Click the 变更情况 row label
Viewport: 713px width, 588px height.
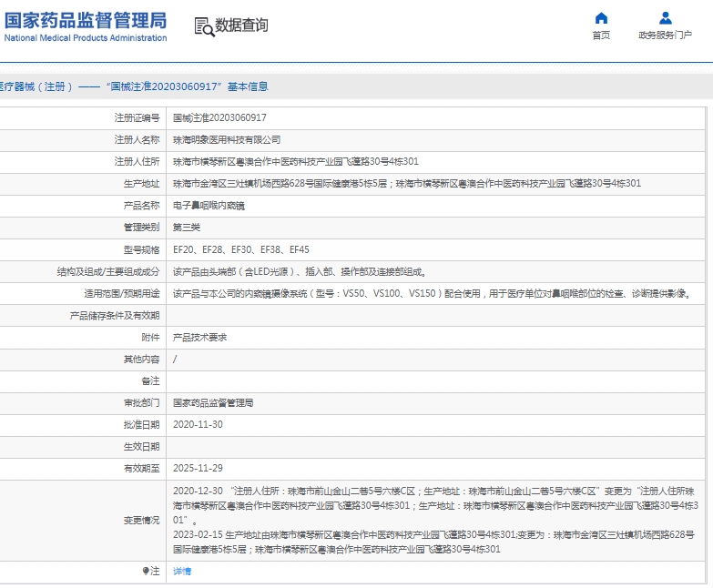coord(141,521)
